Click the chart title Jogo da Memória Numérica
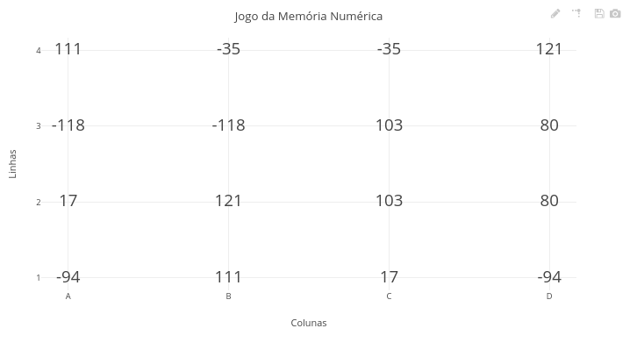The image size is (644, 357). pos(309,16)
